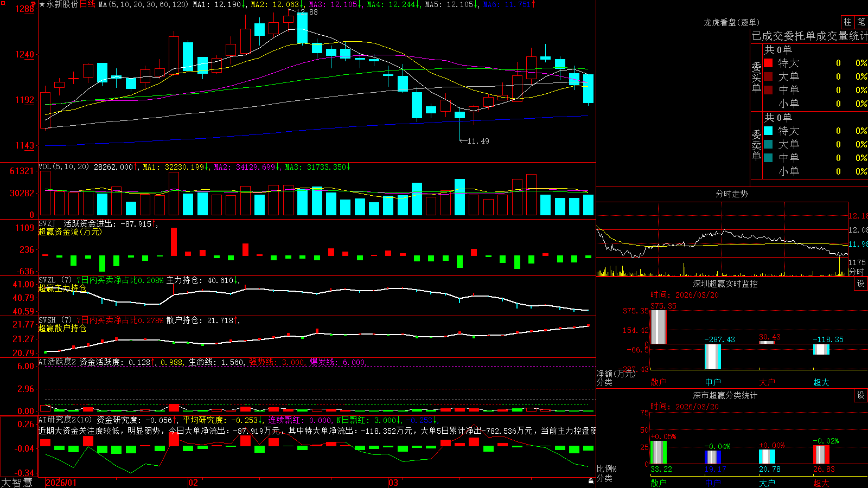Click the 超大 bar labeled -118.35

[x=821, y=349]
